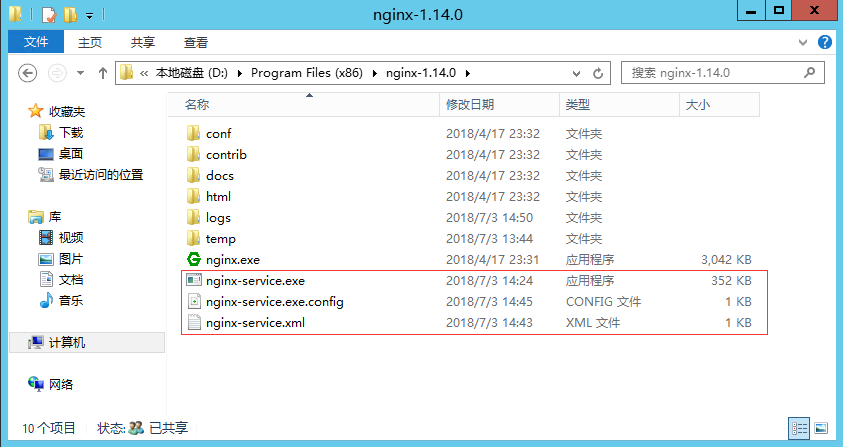This screenshot has height=447, width=843.
Task: Open the 文件 (File) menu tab
Action: 36,42
